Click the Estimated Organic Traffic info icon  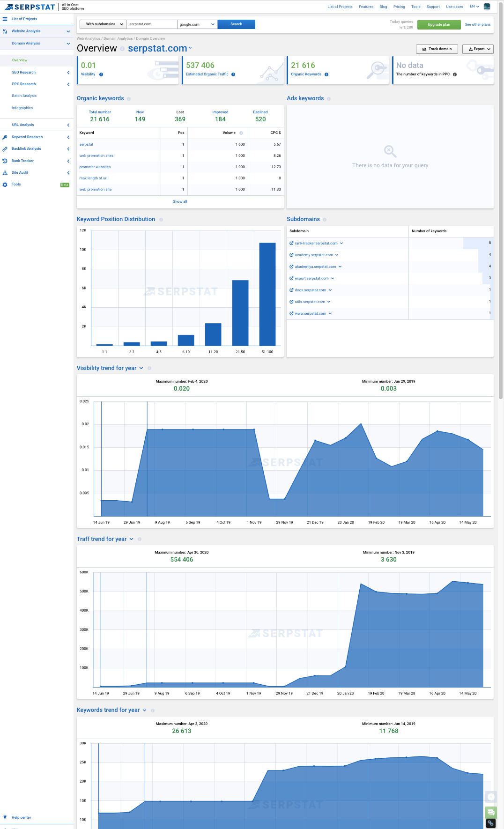[x=233, y=74]
